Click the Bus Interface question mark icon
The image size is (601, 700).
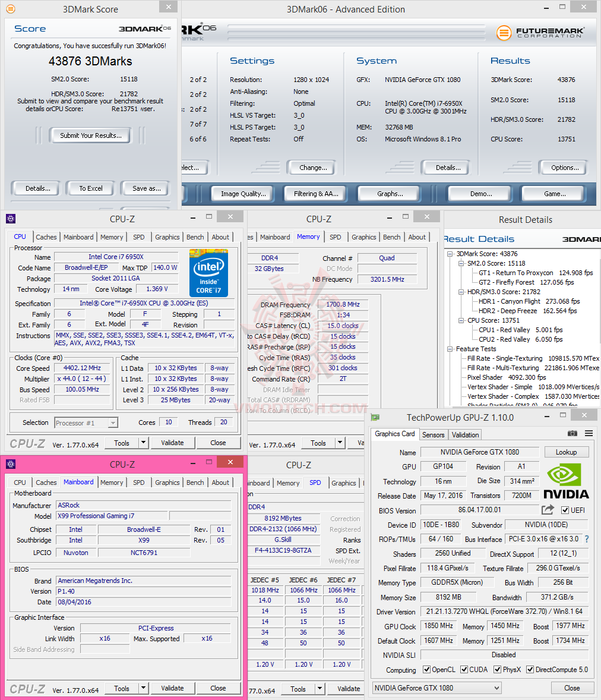[587, 539]
